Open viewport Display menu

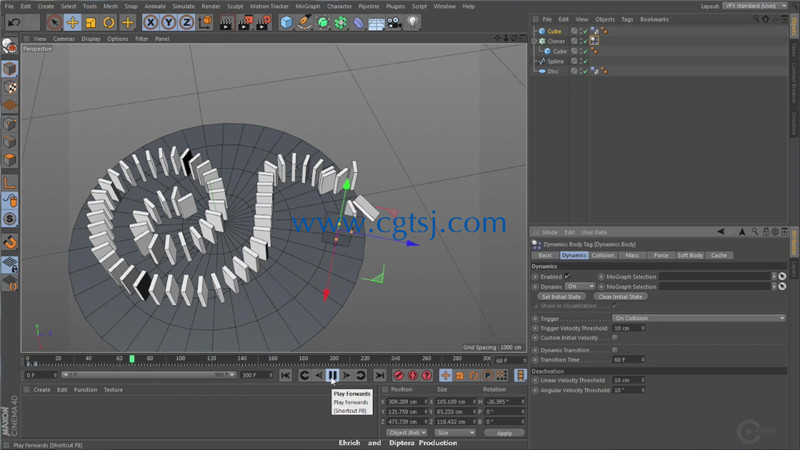point(91,39)
